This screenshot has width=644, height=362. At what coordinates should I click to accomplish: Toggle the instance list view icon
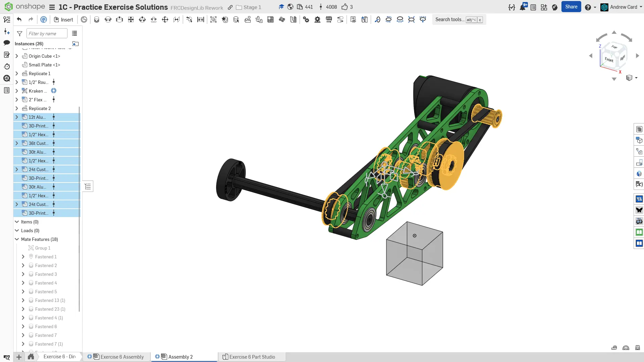coord(75,34)
